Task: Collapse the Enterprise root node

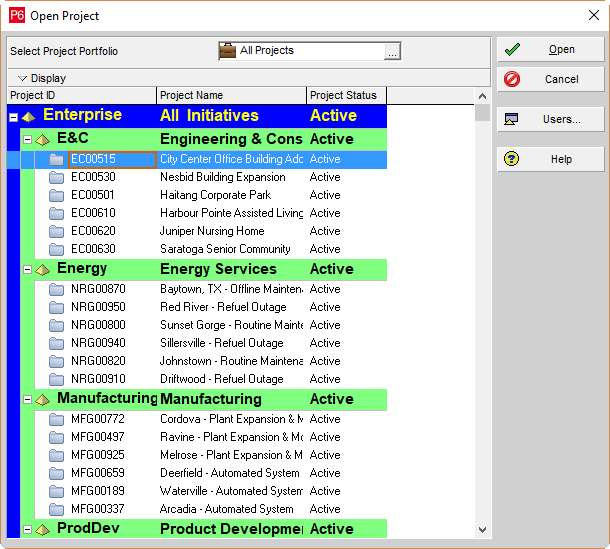Action: (x=14, y=117)
